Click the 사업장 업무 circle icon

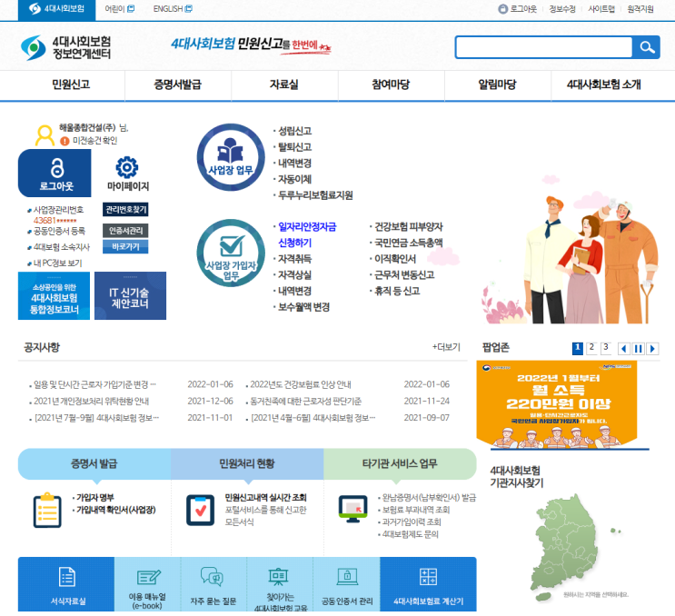tap(231, 157)
